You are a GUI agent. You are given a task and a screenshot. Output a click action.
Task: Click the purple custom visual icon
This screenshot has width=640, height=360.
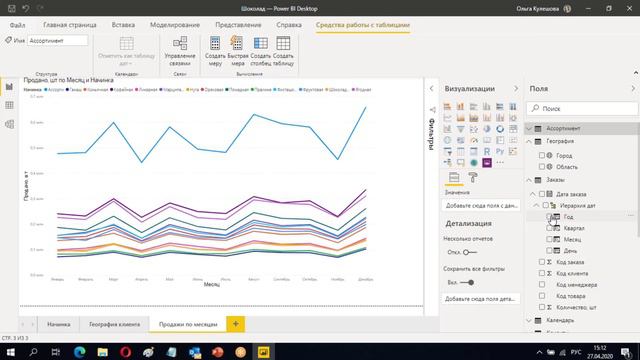487,162
